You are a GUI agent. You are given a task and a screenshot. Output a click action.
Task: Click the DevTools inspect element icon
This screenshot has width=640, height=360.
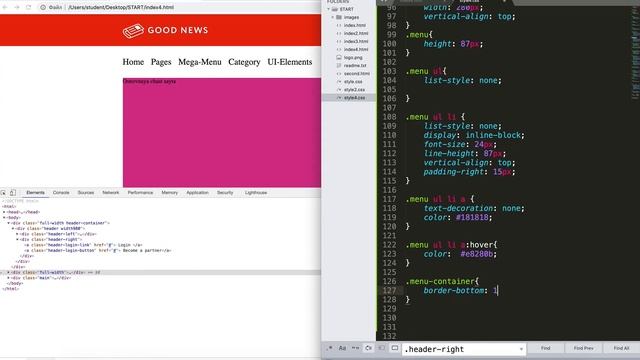tap(4, 193)
